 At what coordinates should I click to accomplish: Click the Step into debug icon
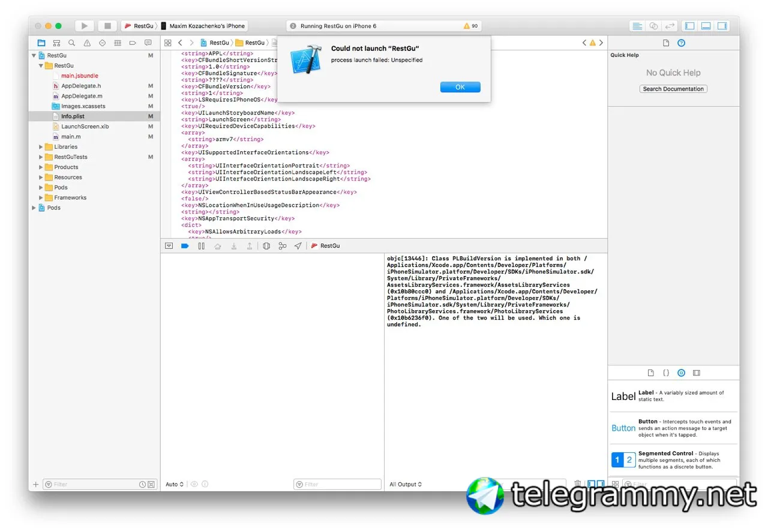click(x=233, y=246)
